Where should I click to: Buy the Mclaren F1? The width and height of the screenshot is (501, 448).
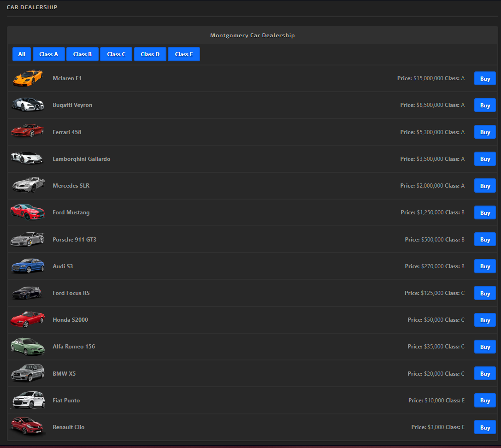485,78
